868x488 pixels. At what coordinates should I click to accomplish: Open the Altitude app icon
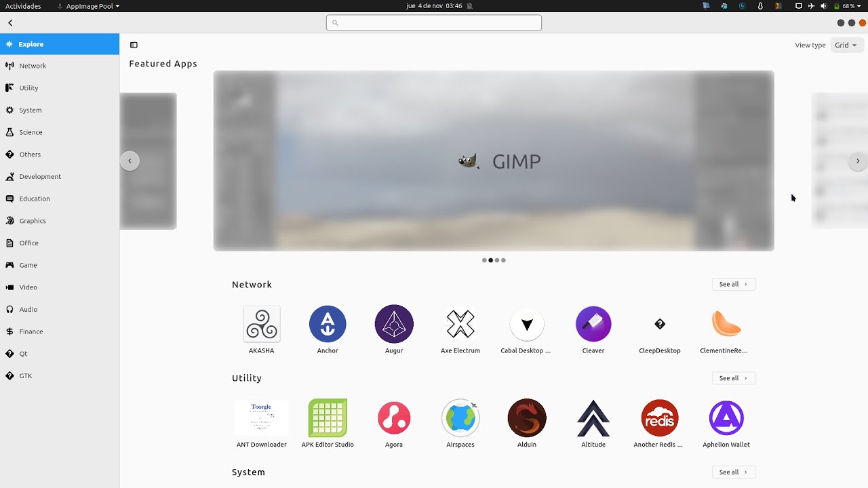coord(593,418)
